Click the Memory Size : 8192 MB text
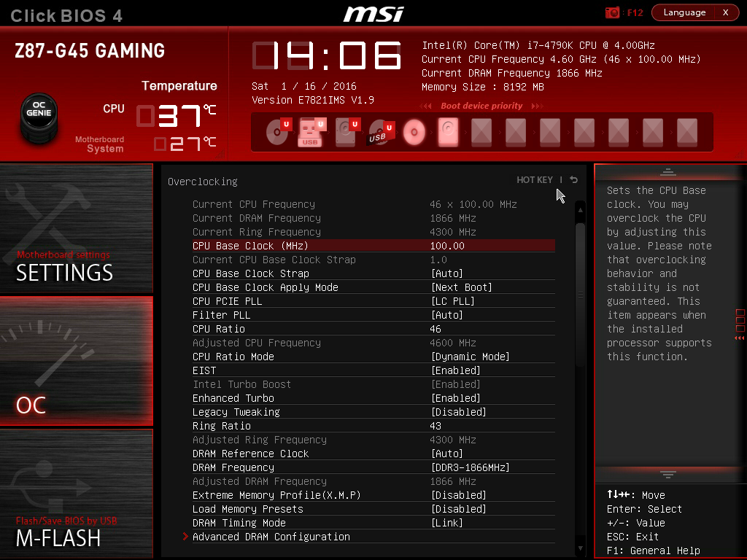Screen dimensions: 747x560 pyautogui.click(x=483, y=87)
